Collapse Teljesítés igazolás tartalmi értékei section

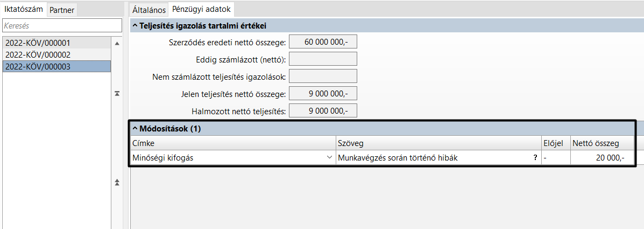135,25
